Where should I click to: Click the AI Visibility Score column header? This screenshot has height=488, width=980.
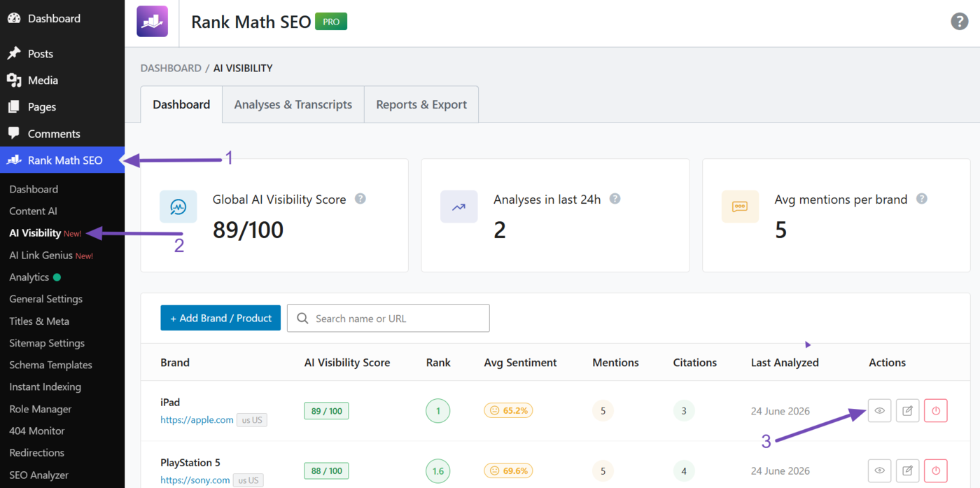(347, 363)
